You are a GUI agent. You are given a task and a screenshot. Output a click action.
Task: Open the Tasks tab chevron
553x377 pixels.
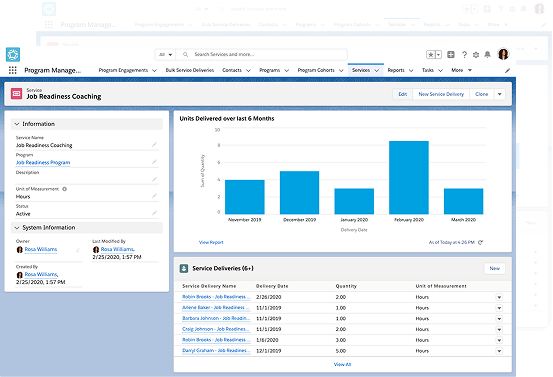[440, 71]
